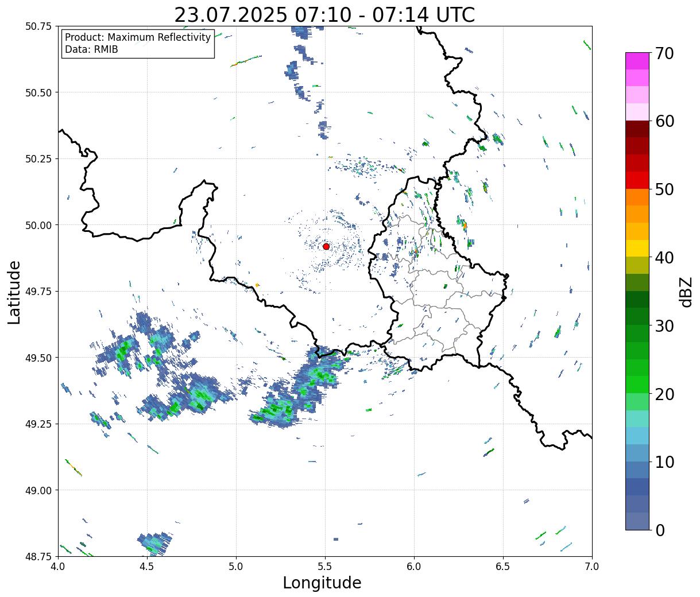The height and width of the screenshot is (597, 700).
Task: Click the bright red colorbar segment above 50
Action: 637,180
